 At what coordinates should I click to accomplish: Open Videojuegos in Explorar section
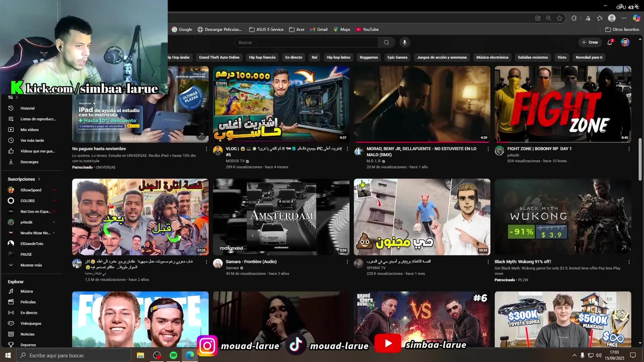point(31,323)
